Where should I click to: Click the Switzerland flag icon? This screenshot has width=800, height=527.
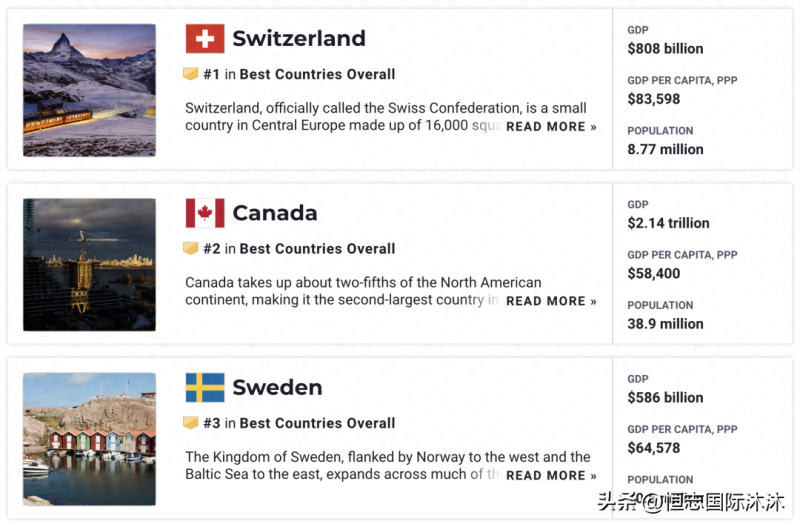click(x=204, y=39)
